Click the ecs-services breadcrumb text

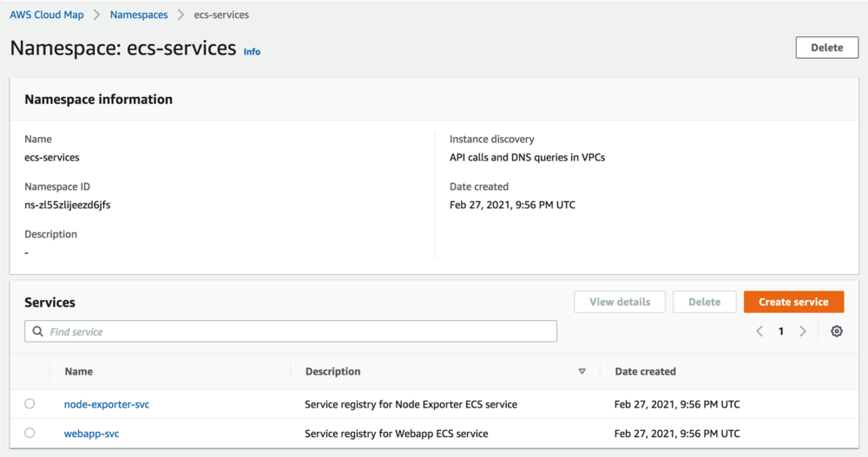221,15
